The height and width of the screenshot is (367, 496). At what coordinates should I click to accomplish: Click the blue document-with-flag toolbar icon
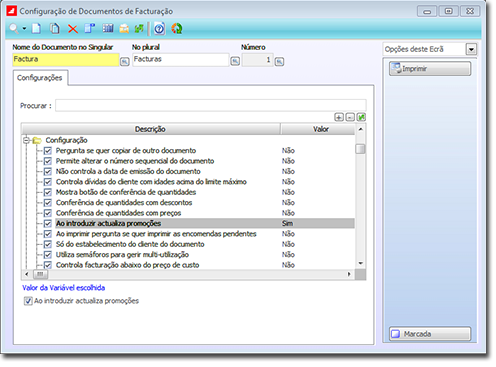pos(90,29)
